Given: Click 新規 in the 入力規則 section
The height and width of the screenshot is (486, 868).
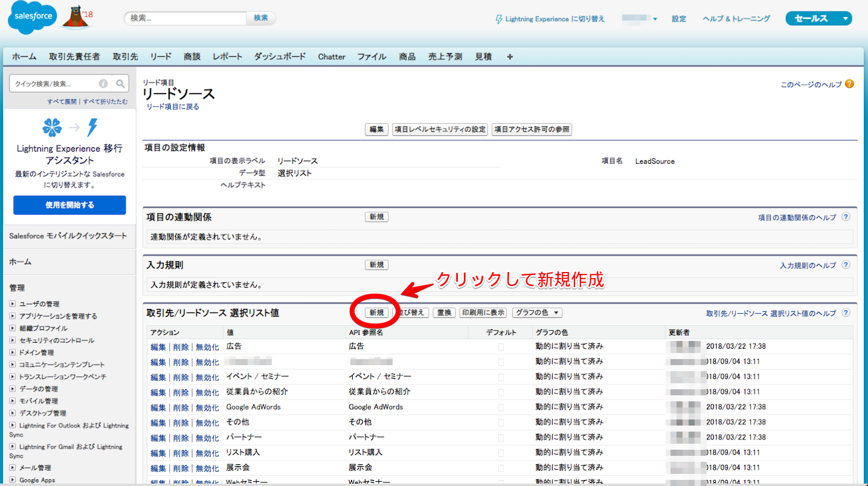Looking at the screenshot, I should pyautogui.click(x=377, y=265).
